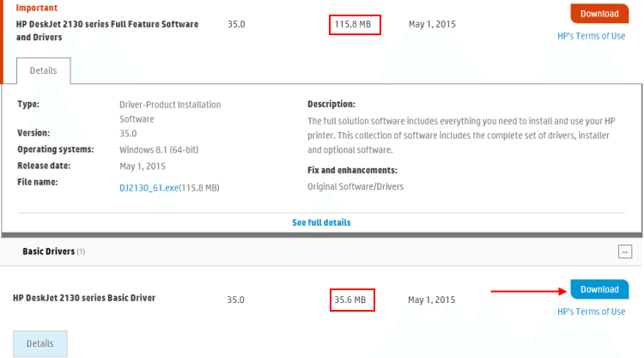
Task: Click the orange Download button
Action: pyautogui.click(x=599, y=14)
